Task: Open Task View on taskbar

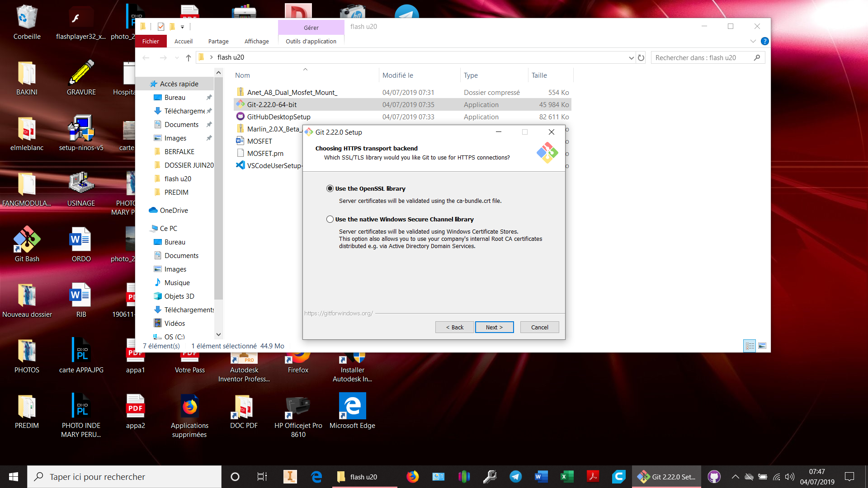Action: click(x=262, y=477)
